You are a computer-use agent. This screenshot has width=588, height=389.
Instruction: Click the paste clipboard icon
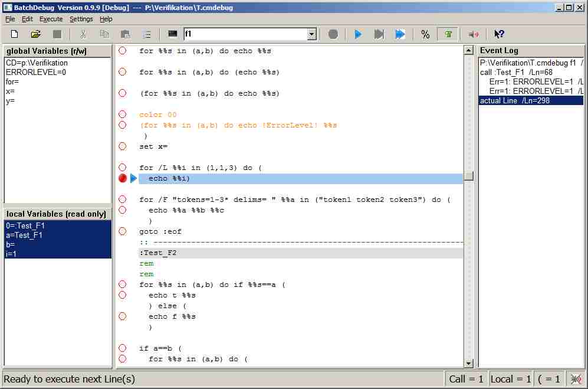(x=125, y=34)
